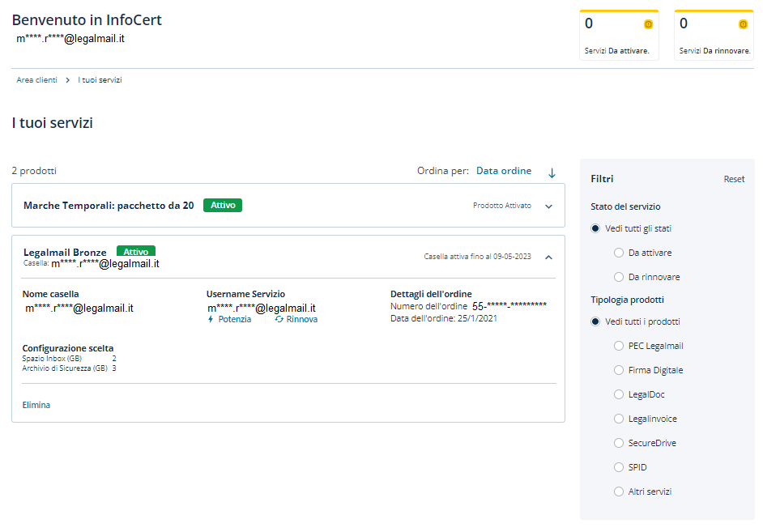Go to Area clienti breadcrumb

[x=36, y=80]
